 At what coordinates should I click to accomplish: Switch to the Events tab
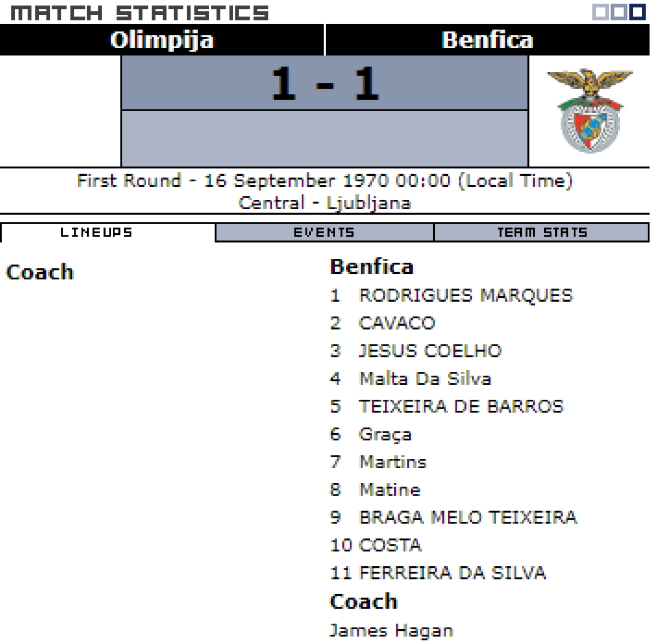click(x=324, y=232)
